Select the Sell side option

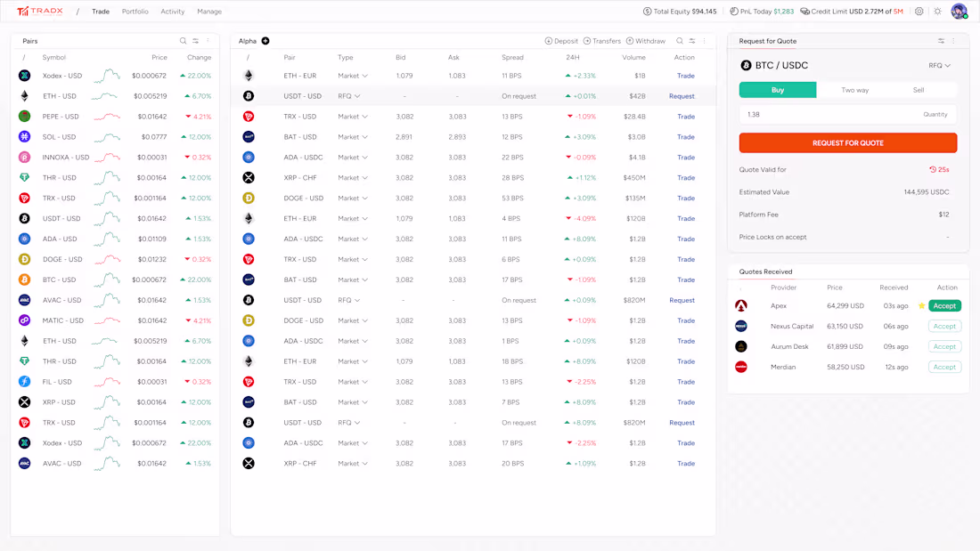pos(919,90)
